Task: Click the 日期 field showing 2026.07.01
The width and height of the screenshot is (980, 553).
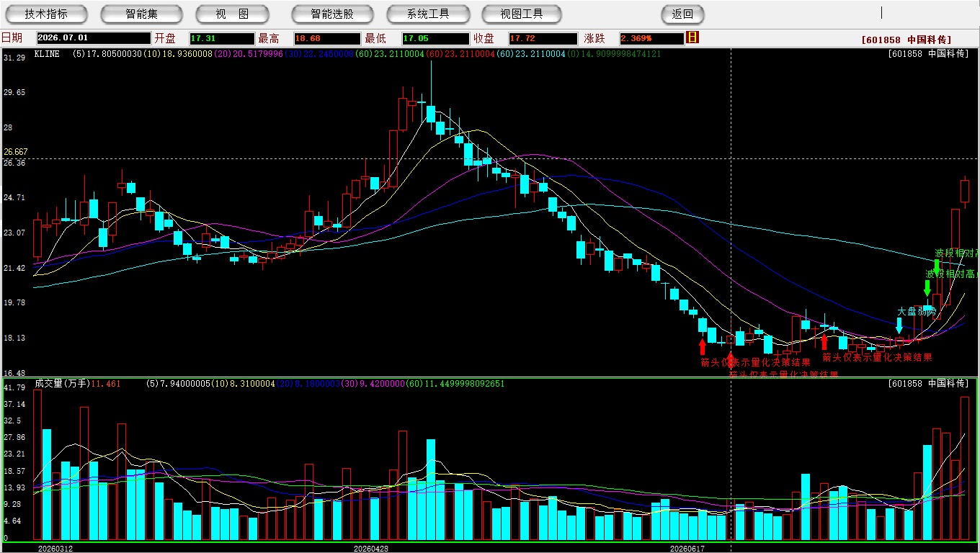Action: point(94,38)
